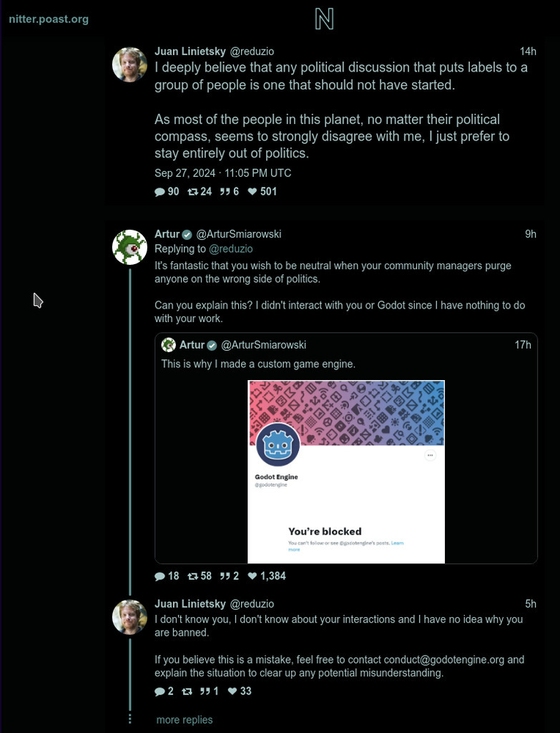Click the heart icon with 501 likes
Viewport: 560px width, 733px height.
[252, 192]
